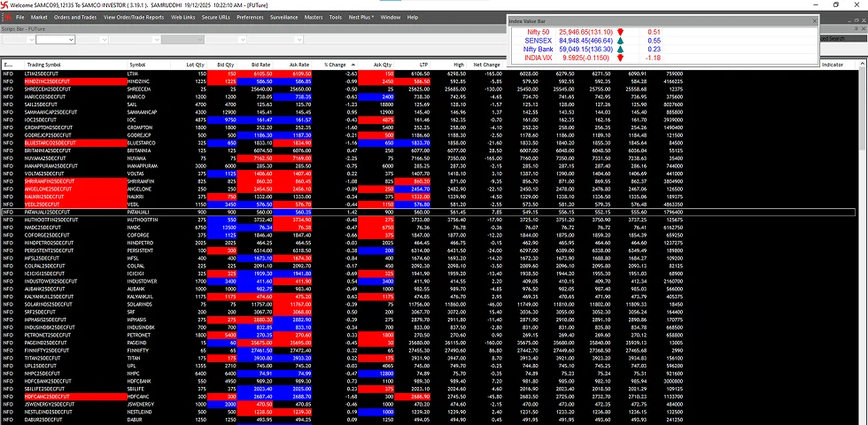
Task: Select the BRITANNIA25DECFUT row
Action: coord(430,151)
